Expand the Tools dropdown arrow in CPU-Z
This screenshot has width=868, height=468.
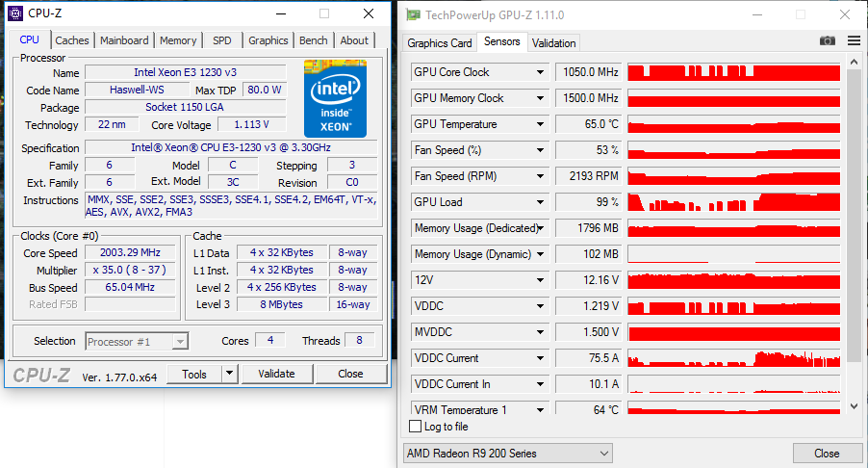229,374
